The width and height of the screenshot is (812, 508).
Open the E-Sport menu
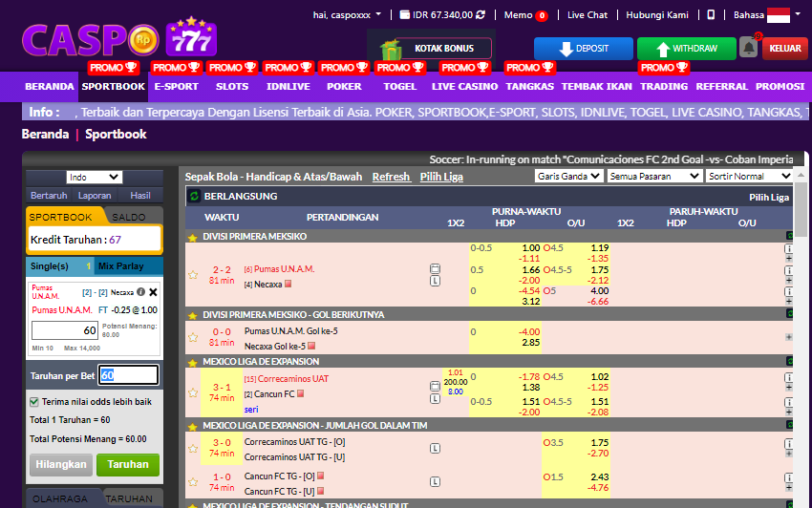click(x=176, y=87)
